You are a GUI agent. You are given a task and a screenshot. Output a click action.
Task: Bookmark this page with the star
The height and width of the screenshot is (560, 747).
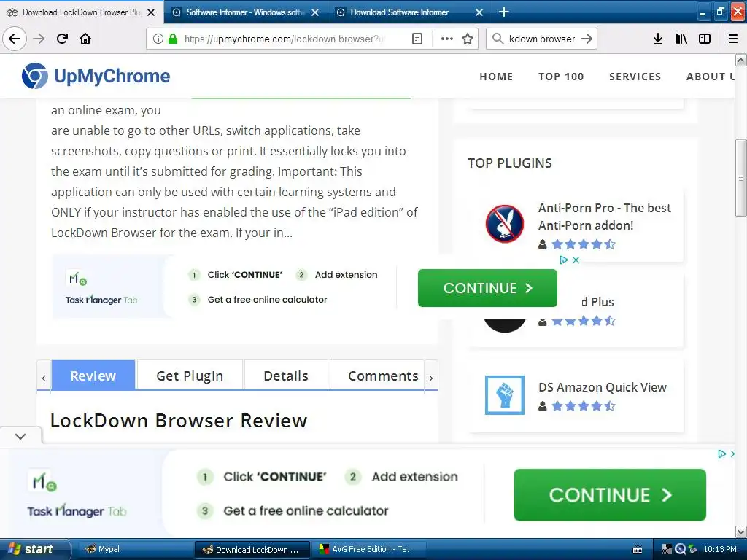point(468,39)
